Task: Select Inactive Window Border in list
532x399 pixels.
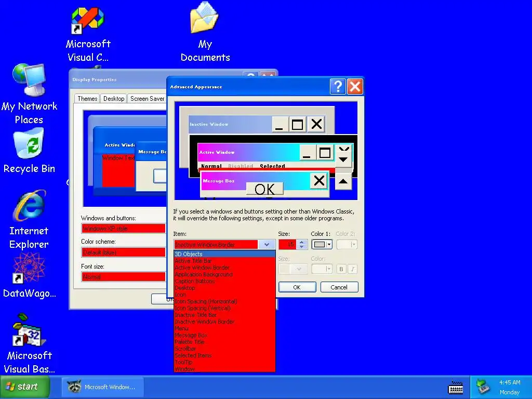Action: (224, 322)
